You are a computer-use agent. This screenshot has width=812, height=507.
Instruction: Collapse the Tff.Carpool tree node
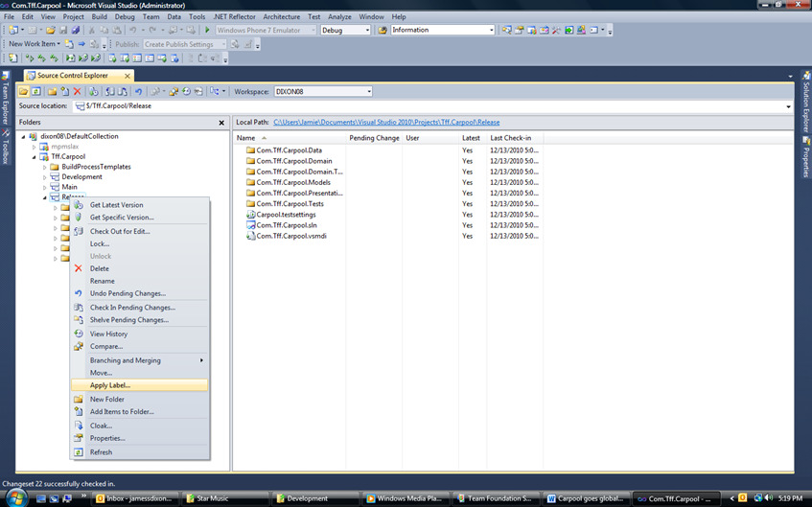pos(35,156)
